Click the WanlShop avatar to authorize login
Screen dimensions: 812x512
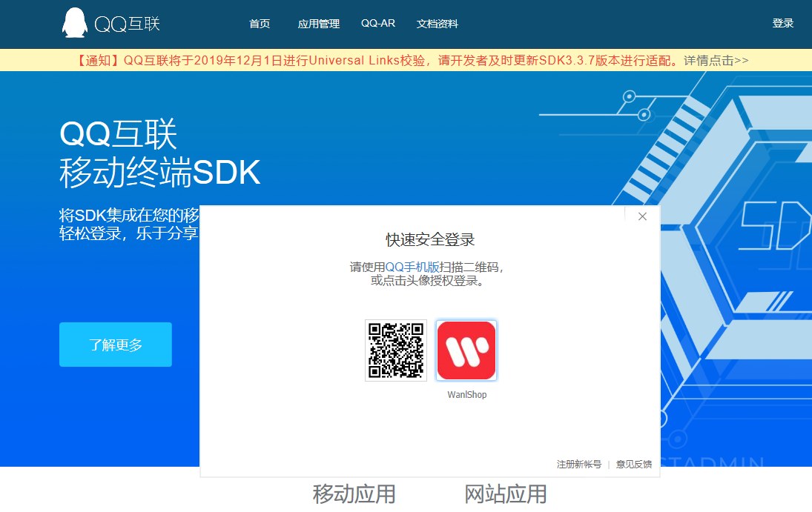coord(466,350)
